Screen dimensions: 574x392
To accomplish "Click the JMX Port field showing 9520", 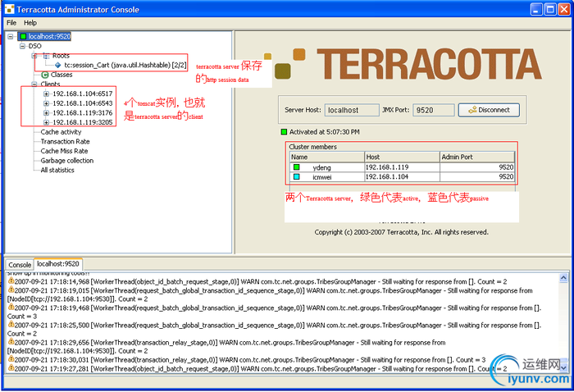I will coord(434,110).
